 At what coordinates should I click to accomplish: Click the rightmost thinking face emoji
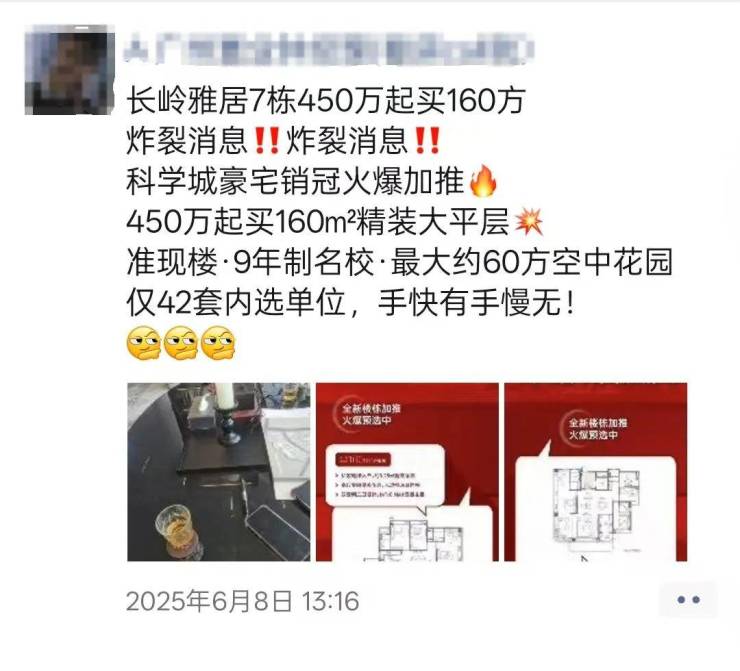(218, 343)
